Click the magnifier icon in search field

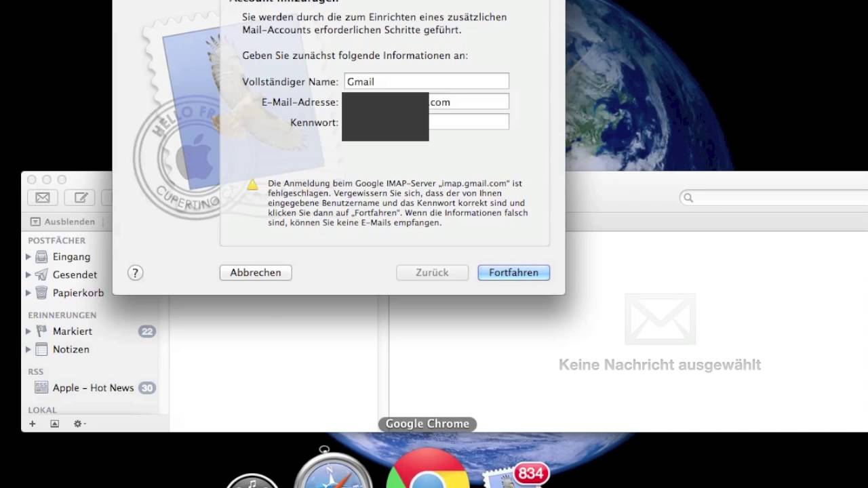click(x=689, y=198)
